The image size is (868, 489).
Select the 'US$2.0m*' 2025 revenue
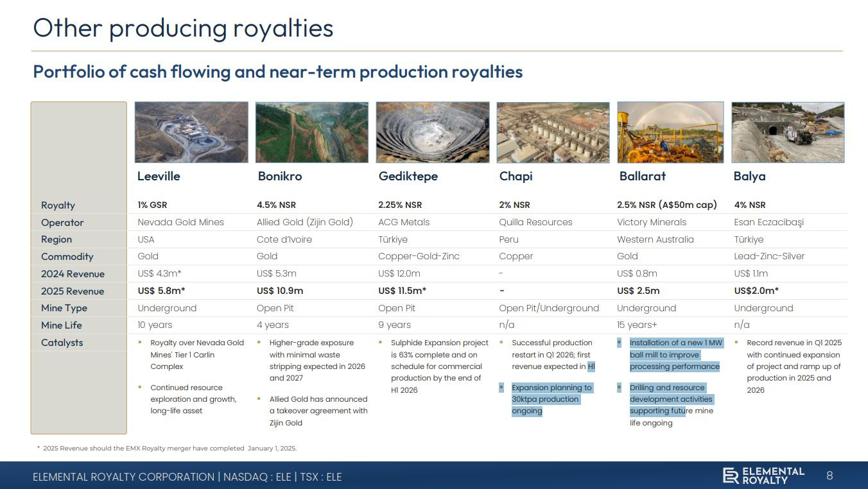[x=756, y=291]
